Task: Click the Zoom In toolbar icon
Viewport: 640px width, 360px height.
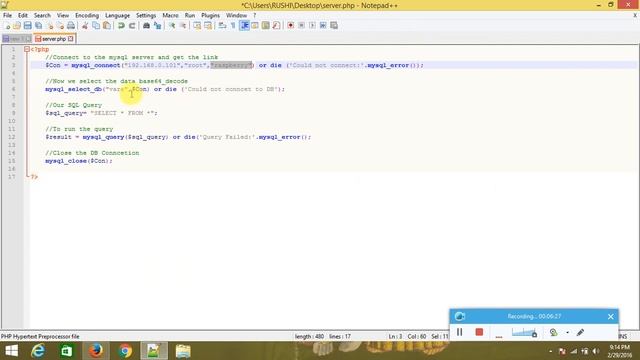Action: 172,26
